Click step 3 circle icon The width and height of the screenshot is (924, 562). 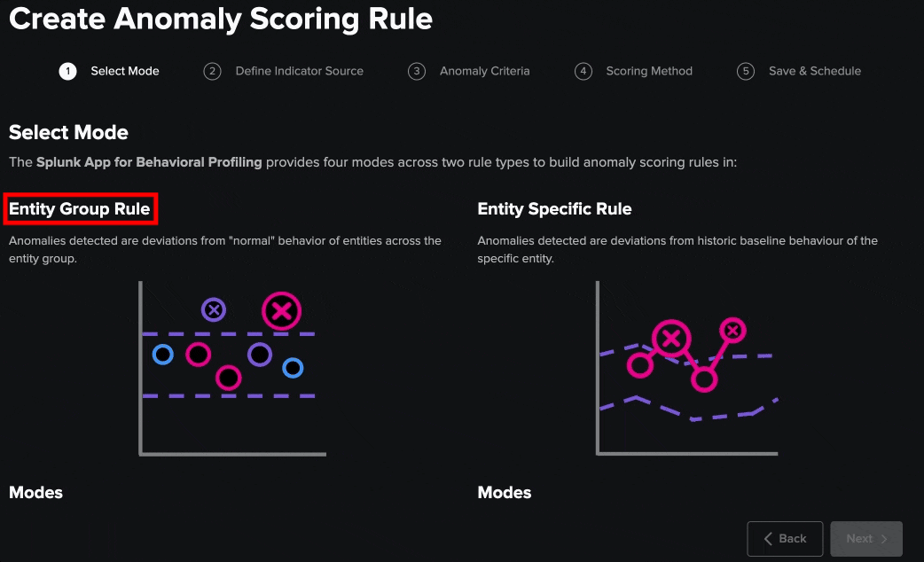click(417, 72)
